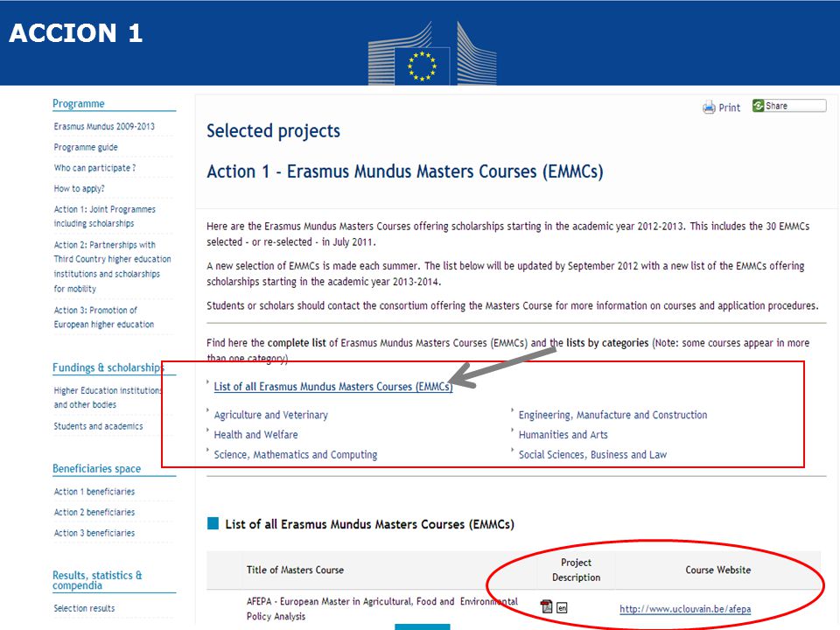Open Action 1: Joint Programmes including scholarships
The height and width of the screenshot is (630, 840).
104,216
